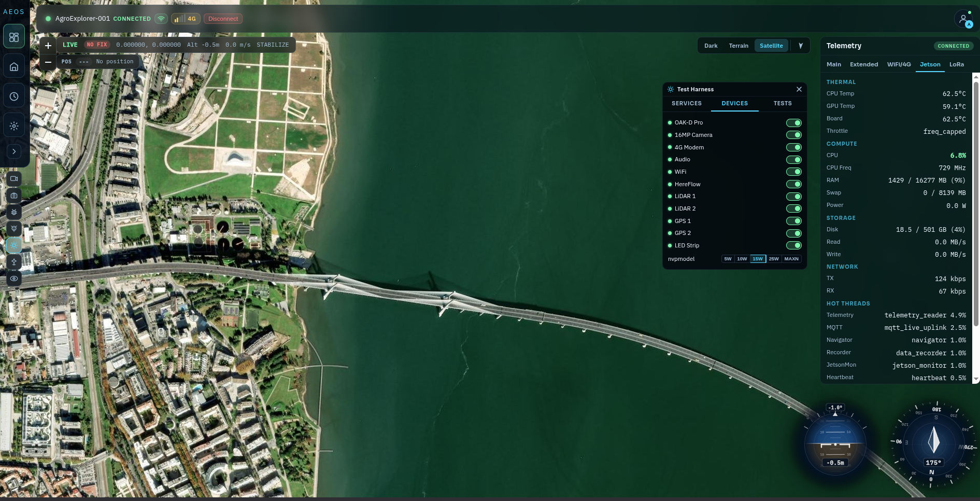Toggle the OAK-D Pro device switch

(794, 123)
